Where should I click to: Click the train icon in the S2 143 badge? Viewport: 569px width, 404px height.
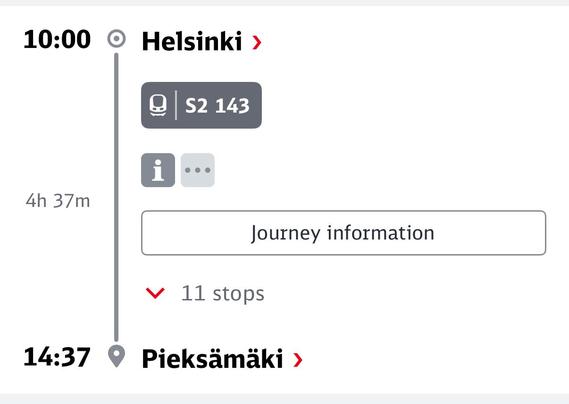[x=158, y=105]
